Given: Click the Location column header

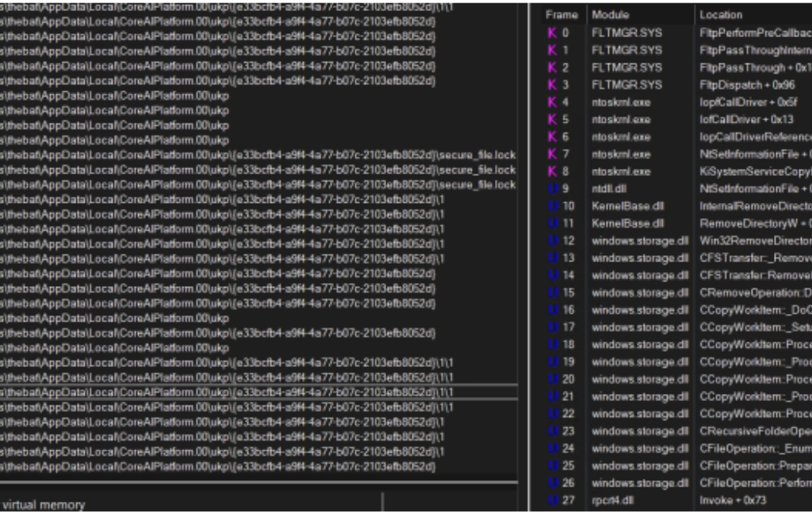Looking at the screenshot, I should pos(720,15).
